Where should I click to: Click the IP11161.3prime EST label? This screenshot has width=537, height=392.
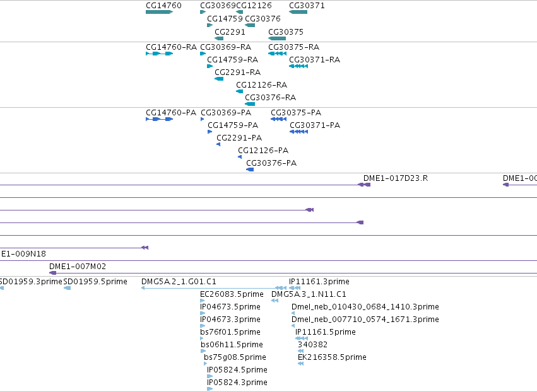point(319,282)
